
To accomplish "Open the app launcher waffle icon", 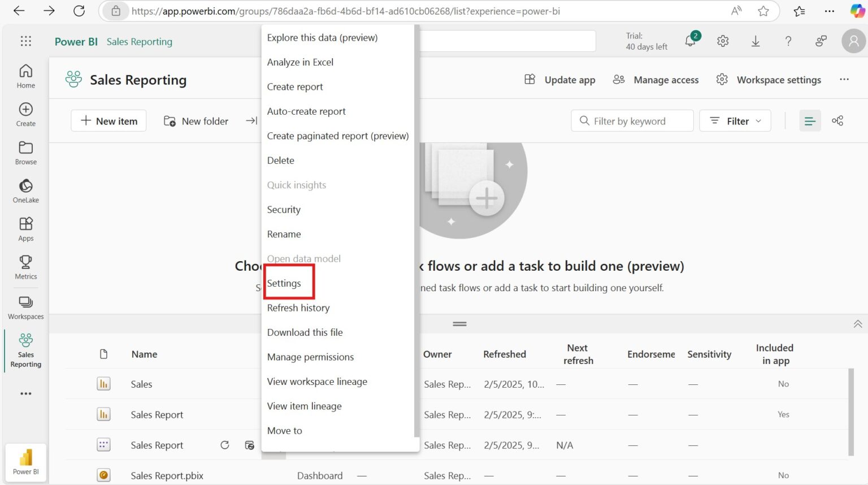I will point(26,41).
